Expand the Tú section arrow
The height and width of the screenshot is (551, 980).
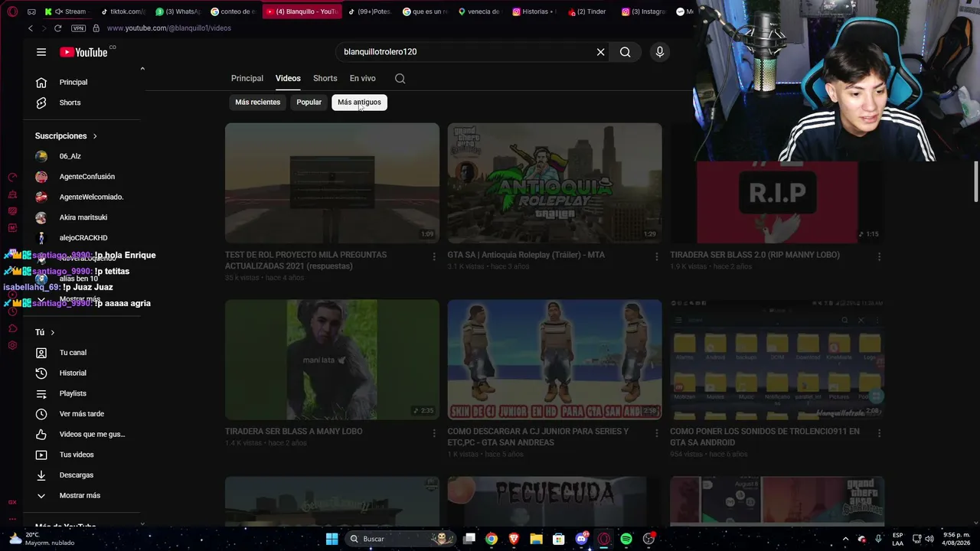point(52,332)
